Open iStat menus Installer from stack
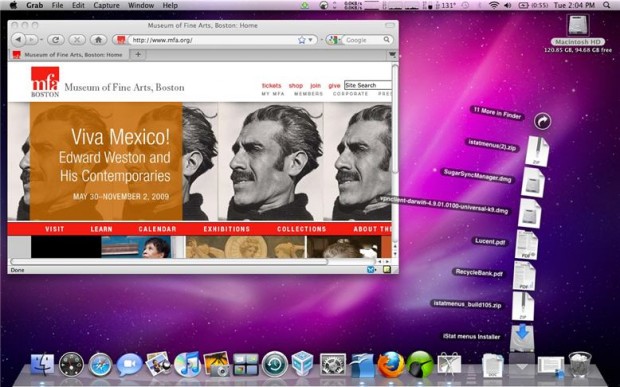Viewport: 620px width, 387px height. click(522, 337)
